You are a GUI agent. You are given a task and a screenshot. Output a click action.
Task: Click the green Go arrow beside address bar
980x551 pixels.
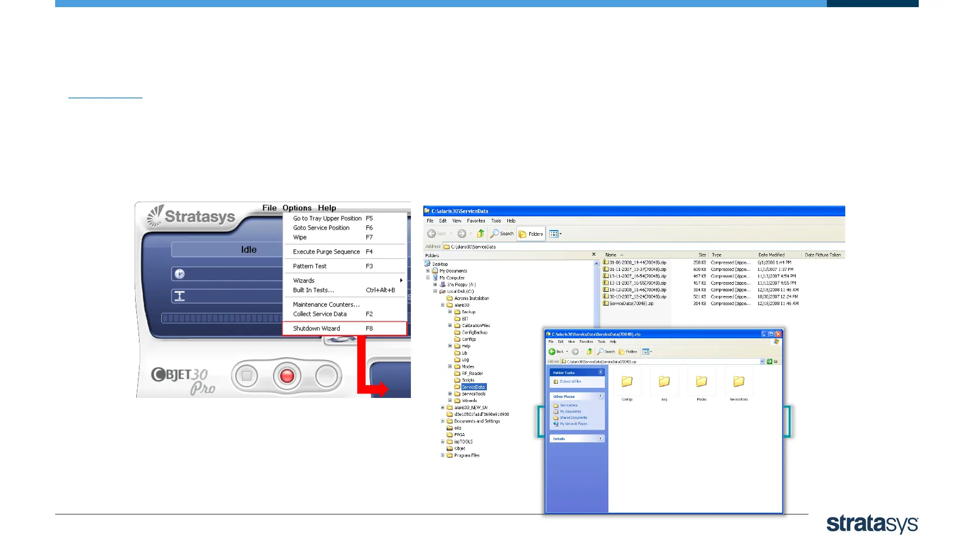pos(770,362)
